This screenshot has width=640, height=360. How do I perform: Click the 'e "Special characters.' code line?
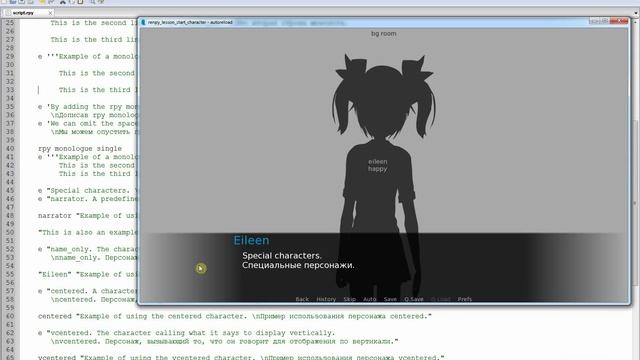tap(87, 191)
